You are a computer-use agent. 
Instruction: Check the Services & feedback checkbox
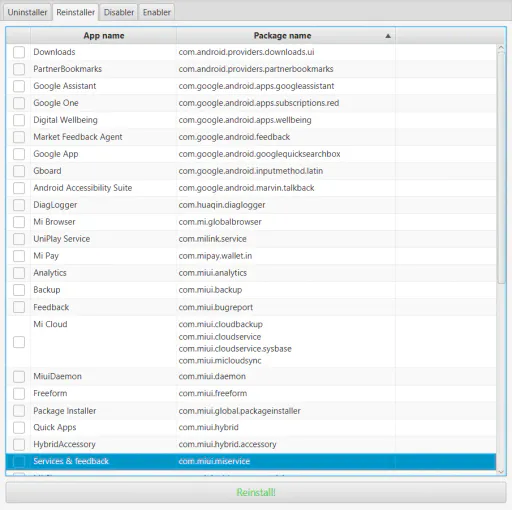[x=19, y=462]
